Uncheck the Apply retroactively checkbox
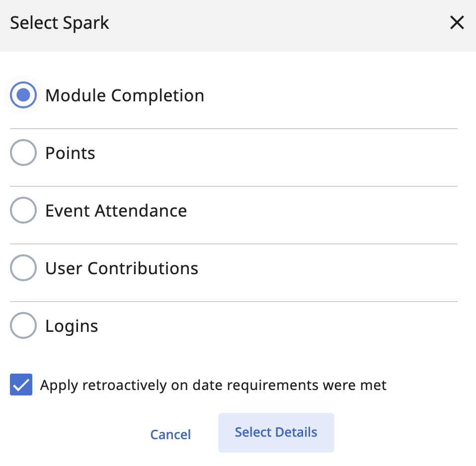The image size is (476, 466). 21,385
